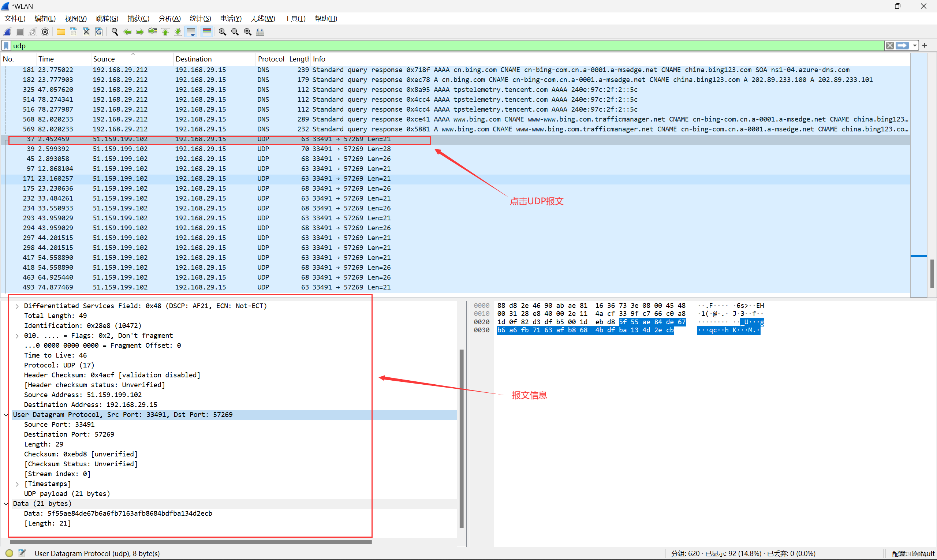Open the 编辑(E) menu
The height and width of the screenshot is (560, 937).
click(45, 19)
